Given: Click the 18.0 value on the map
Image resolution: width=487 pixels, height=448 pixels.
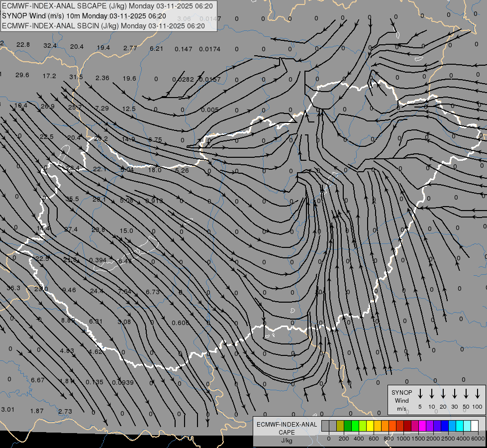Looking at the screenshot, I should coord(155,170).
